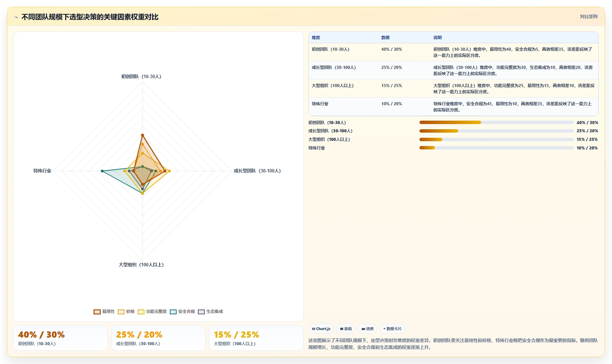Select table row 初创团队（10-30人）
This screenshot has width=612, height=364.
453,52
